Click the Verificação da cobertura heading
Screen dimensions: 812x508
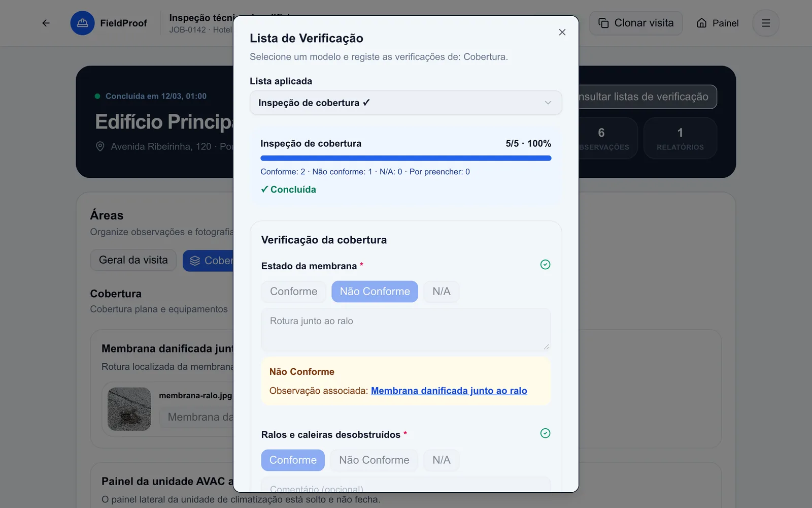pos(324,240)
